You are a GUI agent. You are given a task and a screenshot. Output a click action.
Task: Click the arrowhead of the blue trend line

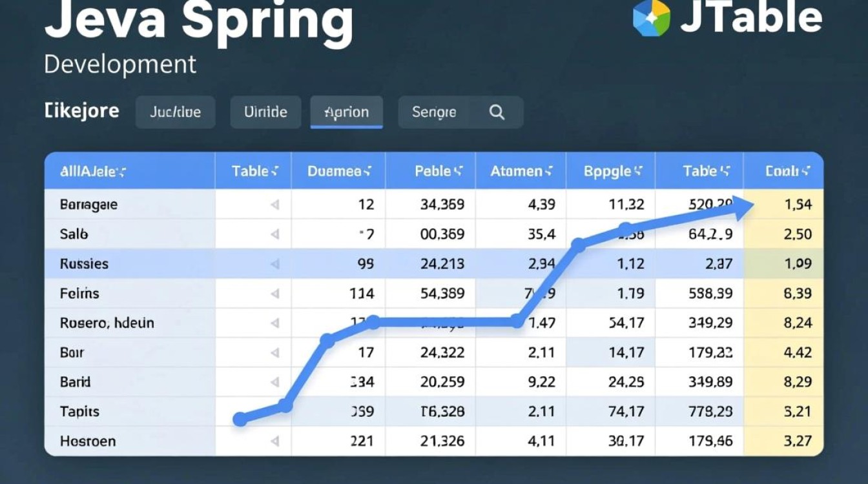(743, 207)
